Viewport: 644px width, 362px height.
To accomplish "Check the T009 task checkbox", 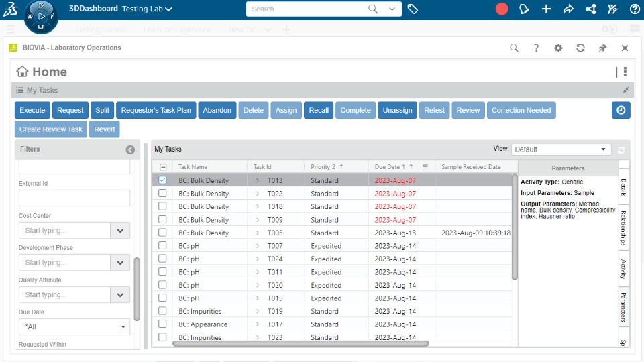I will pos(162,220).
